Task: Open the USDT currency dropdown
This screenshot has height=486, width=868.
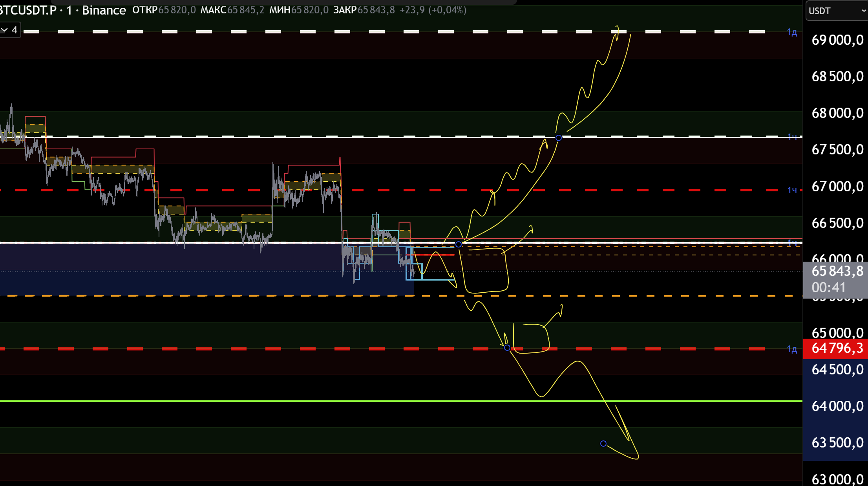Action: tap(835, 11)
